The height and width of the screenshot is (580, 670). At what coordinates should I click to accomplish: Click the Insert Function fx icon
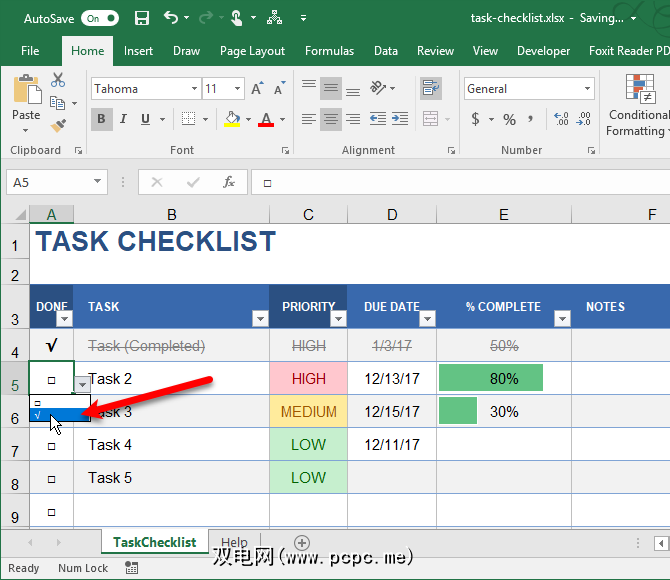click(x=229, y=182)
